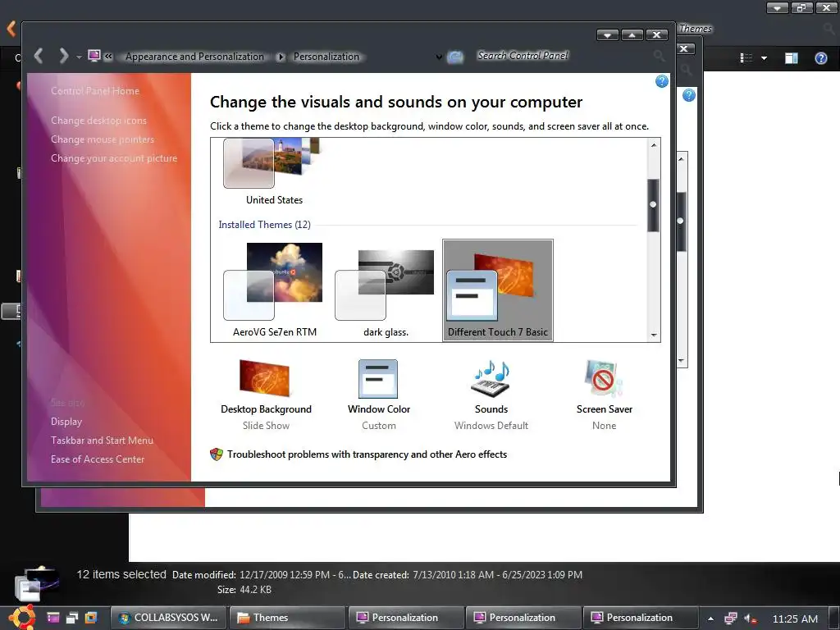Expand the hidden breadcrumb chevrons in address bar

coord(108,57)
